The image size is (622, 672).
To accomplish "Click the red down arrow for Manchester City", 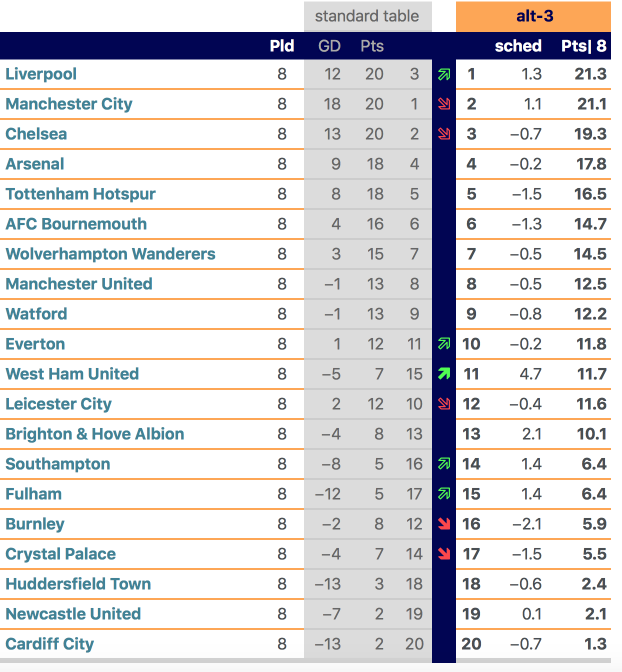I will pyautogui.click(x=444, y=104).
